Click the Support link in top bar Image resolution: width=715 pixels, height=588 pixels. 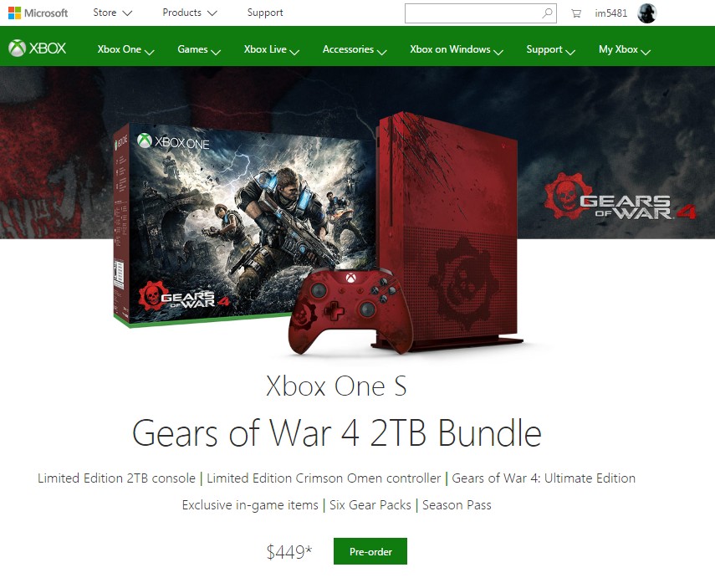(265, 13)
